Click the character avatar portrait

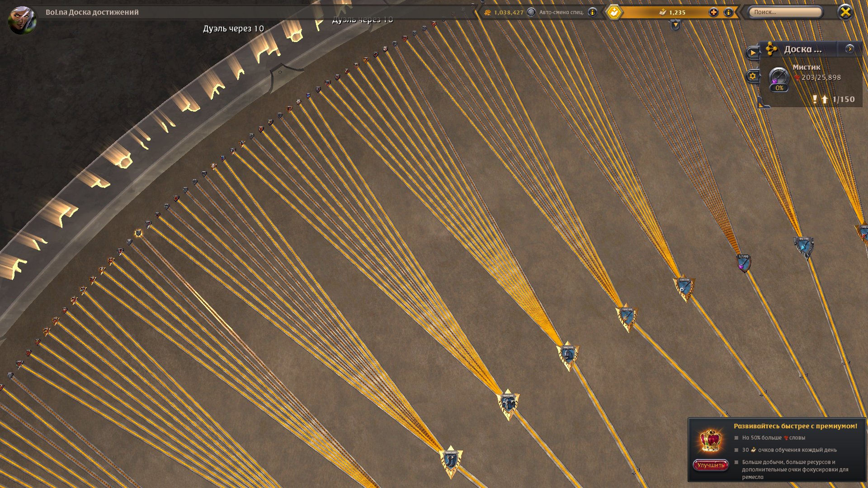(22, 19)
